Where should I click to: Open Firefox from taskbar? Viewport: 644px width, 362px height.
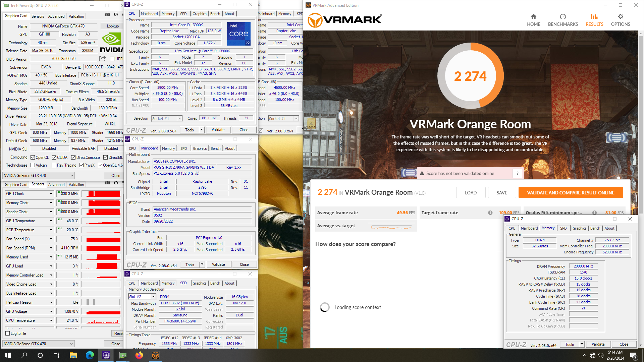(x=139, y=355)
